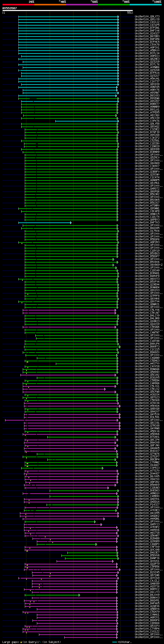The width and height of the screenshot is (164, 644).
Task: Select hit label UniRef100_O24327
Action: tap(147, 34)
